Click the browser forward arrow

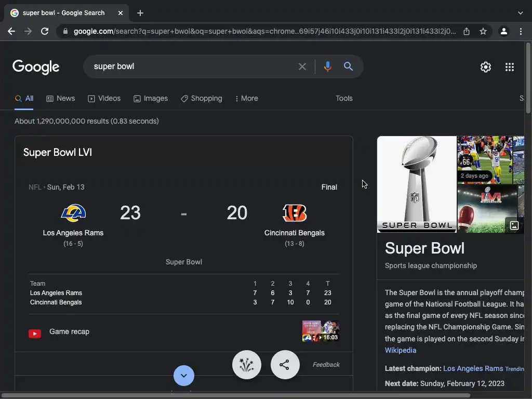tap(28, 32)
